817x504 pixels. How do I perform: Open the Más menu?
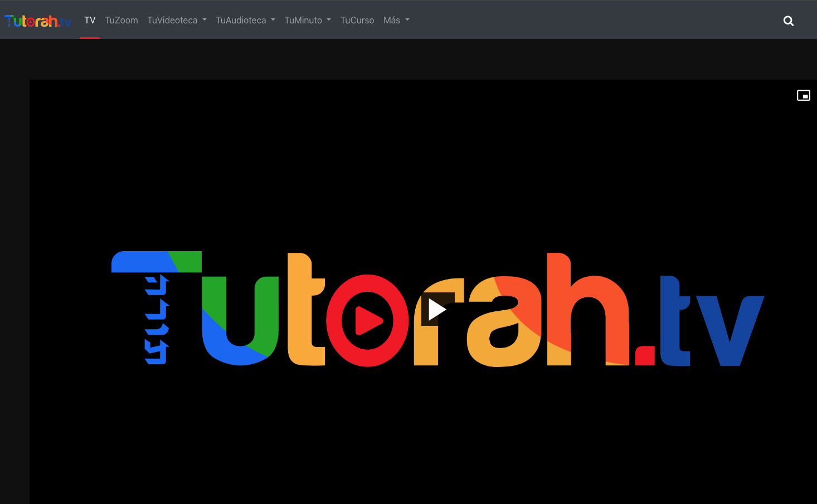coord(392,20)
